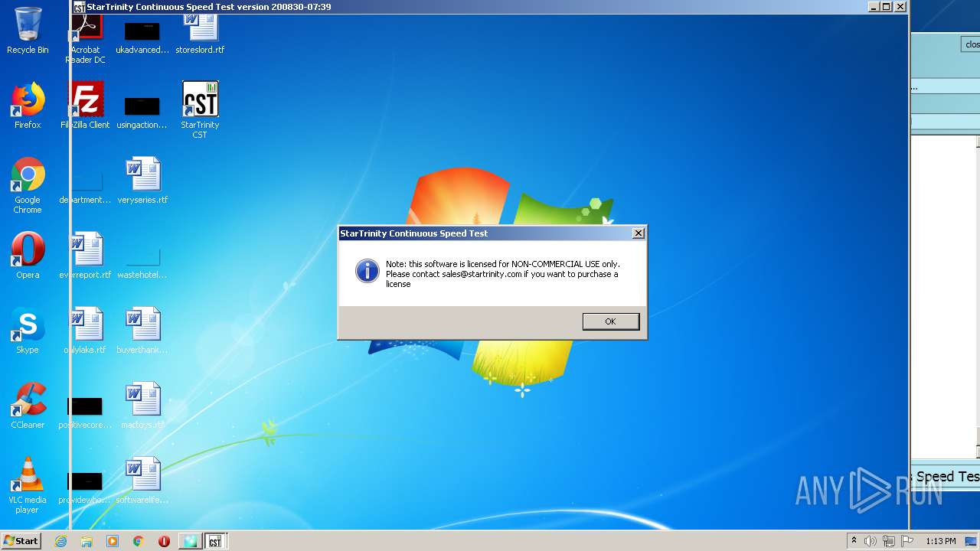The image size is (980, 551).
Task: Close the StarTrinity Continuous Speed Test dialog
Action: pyautogui.click(x=638, y=233)
